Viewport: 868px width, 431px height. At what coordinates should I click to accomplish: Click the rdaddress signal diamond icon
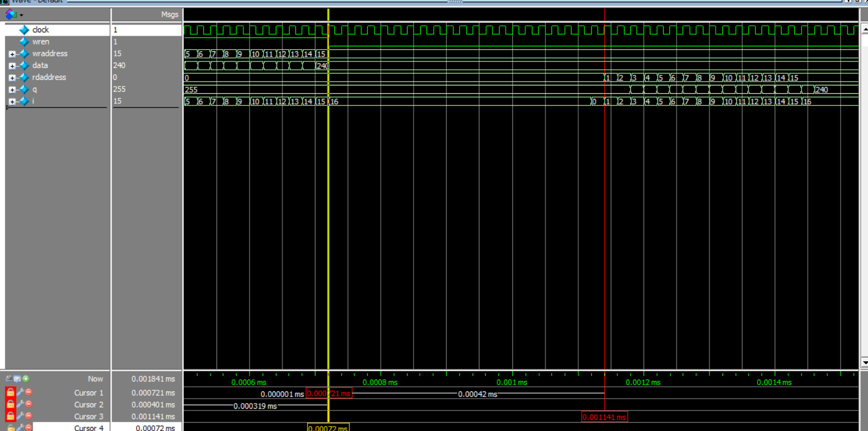(x=23, y=77)
